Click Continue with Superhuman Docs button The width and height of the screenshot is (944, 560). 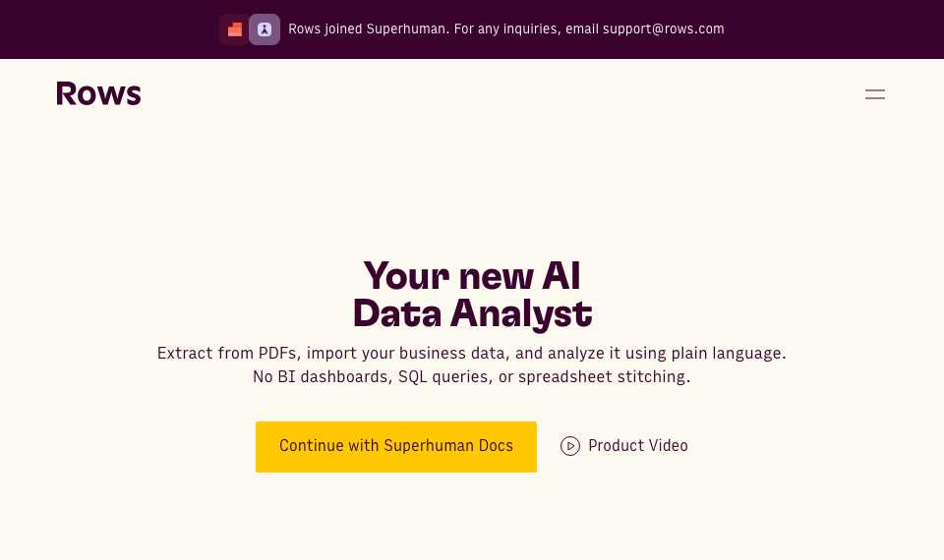(x=396, y=447)
